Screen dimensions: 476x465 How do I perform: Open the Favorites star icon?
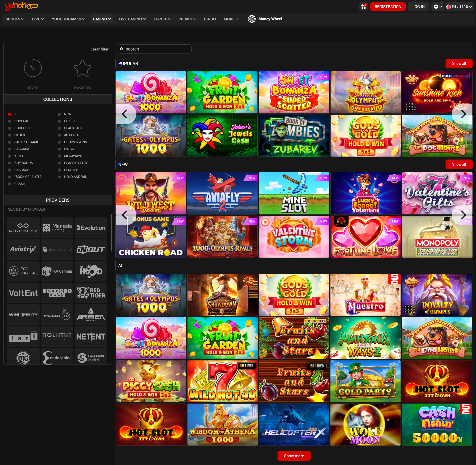(x=82, y=68)
